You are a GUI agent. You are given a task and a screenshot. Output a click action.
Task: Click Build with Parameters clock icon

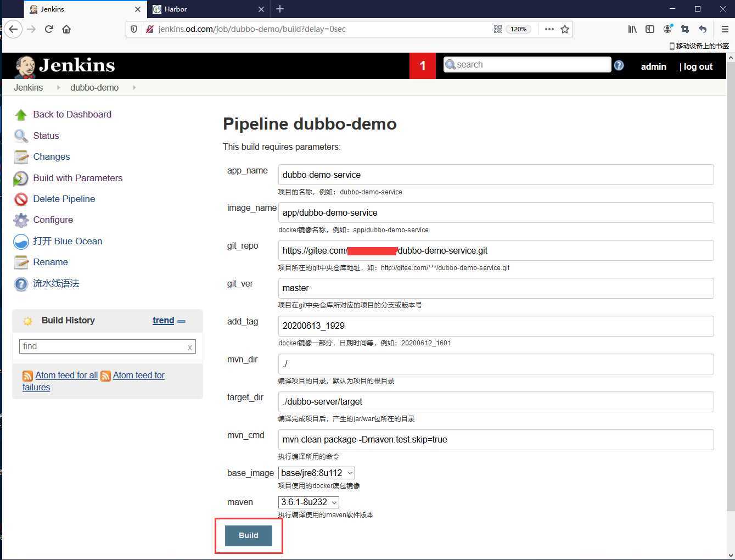(21, 178)
